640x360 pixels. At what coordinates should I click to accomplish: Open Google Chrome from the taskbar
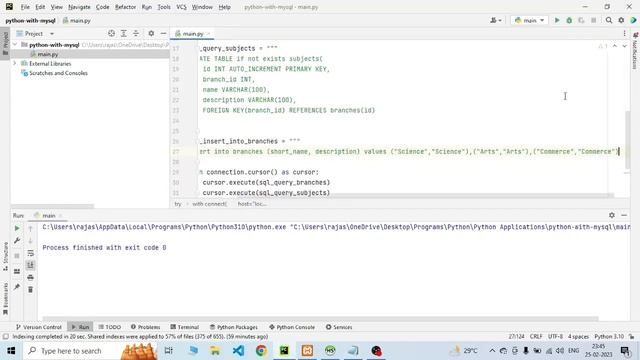coord(261,351)
